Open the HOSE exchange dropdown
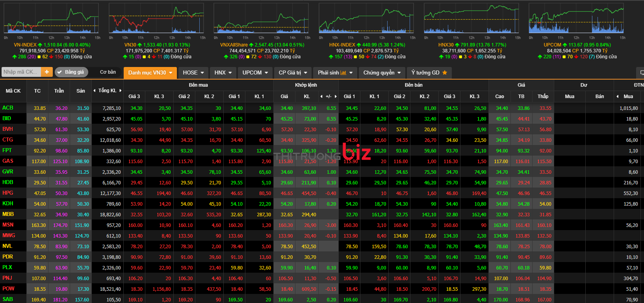644x303 pixels. (x=193, y=72)
